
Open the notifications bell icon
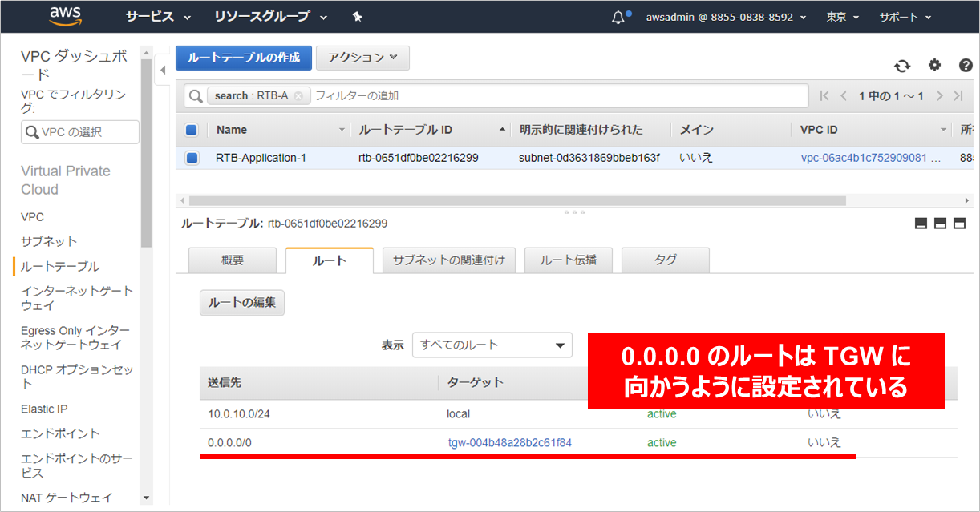(618, 17)
